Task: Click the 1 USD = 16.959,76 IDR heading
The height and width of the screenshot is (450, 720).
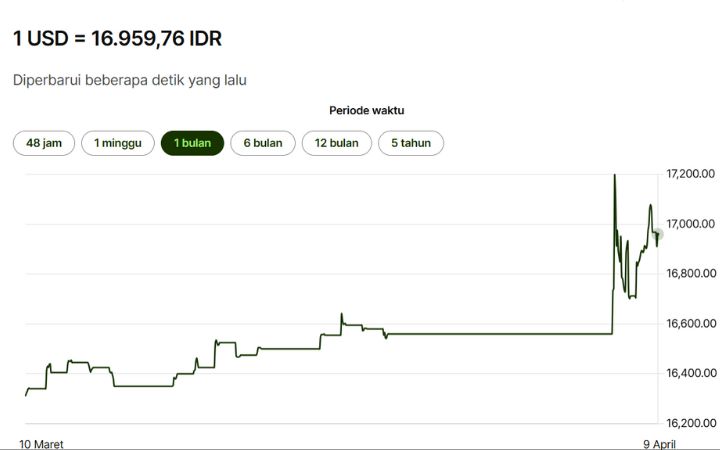Action: [x=117, y=39]
